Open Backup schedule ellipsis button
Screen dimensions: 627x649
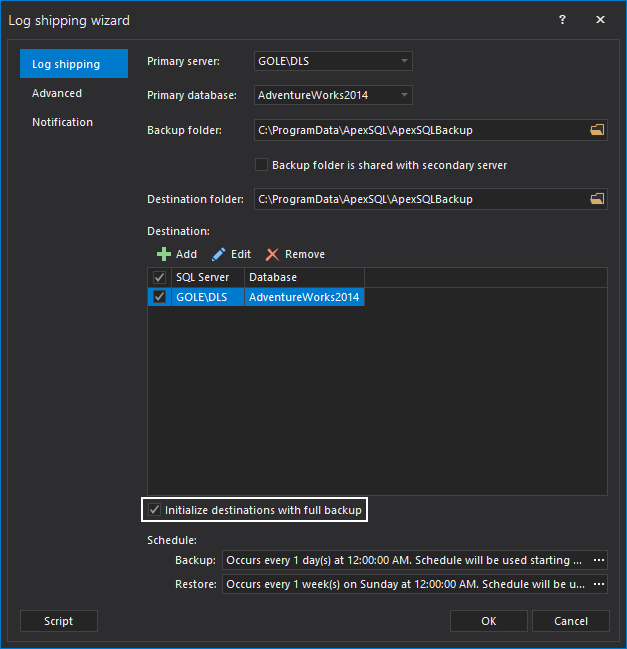click(599, 560)
